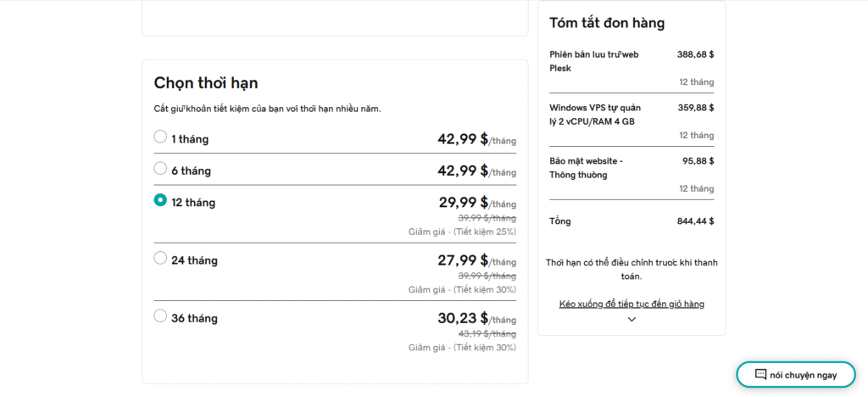Click the selected 12 tháng radio button

click(160, 201)
